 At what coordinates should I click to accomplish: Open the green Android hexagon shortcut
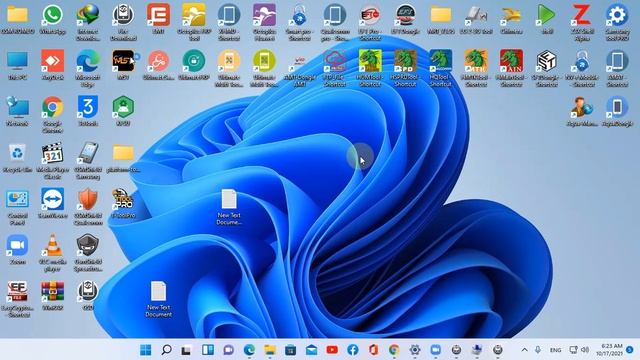123,107
